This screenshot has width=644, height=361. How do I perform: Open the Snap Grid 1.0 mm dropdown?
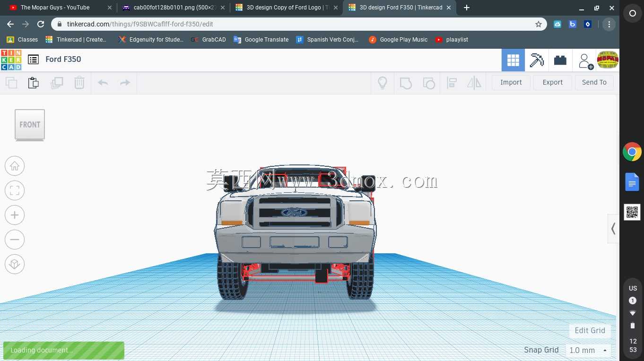588,350
